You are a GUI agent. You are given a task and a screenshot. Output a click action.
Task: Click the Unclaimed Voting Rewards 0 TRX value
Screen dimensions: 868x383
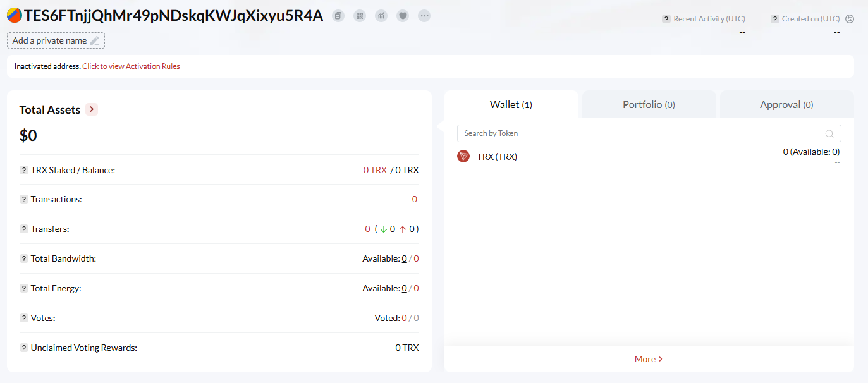407,348
